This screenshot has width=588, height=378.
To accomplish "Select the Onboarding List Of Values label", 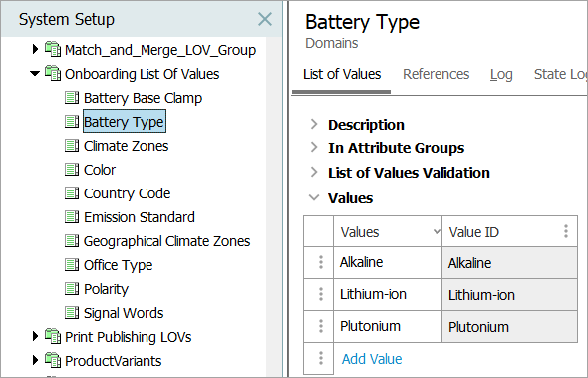I will click(x=143, y=74).
